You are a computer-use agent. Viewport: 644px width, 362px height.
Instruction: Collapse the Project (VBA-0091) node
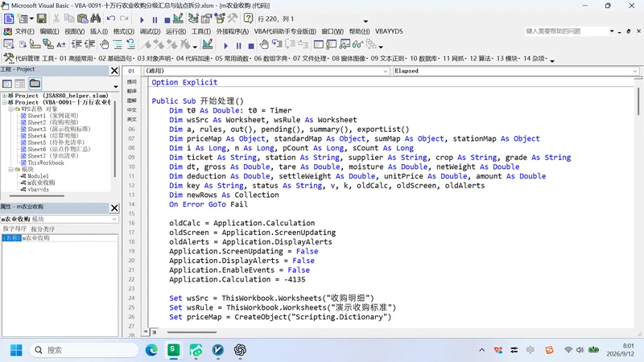point(5,102)
